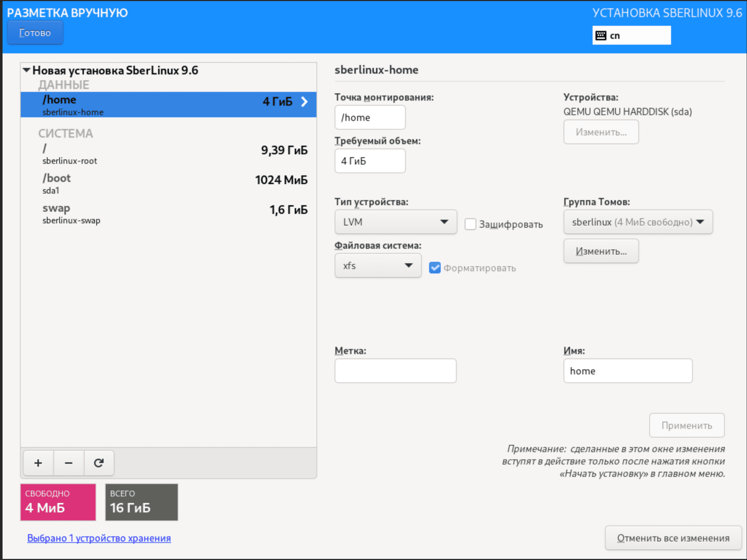The image size is (747, 560).
Task: Click Изменить button under Группа Томов
Action: 601,251
